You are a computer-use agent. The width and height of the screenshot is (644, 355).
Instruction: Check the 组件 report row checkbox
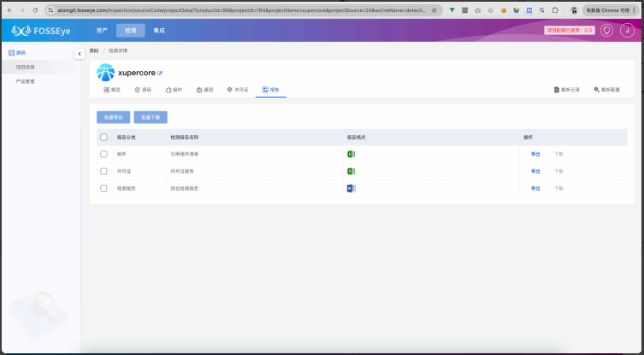point(103,154)
